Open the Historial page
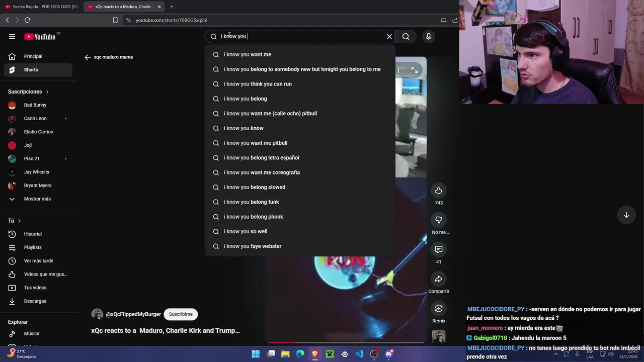 point(38,234)
